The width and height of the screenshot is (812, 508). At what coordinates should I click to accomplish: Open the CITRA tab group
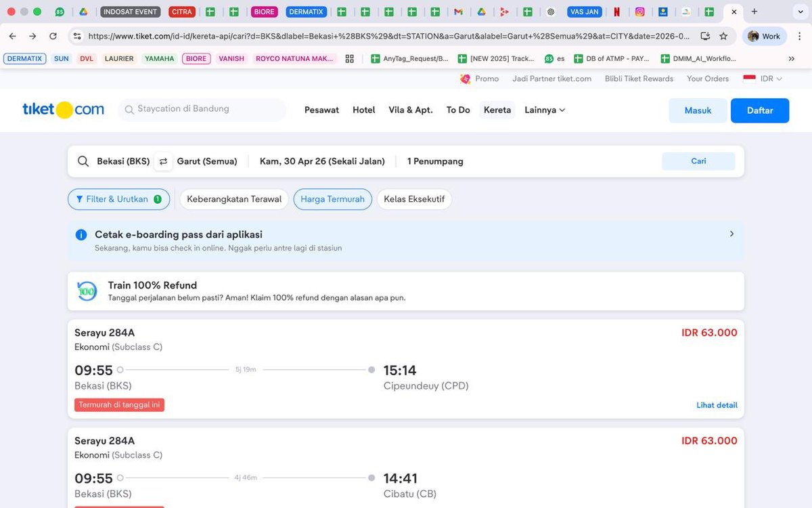tap(182, 12)
